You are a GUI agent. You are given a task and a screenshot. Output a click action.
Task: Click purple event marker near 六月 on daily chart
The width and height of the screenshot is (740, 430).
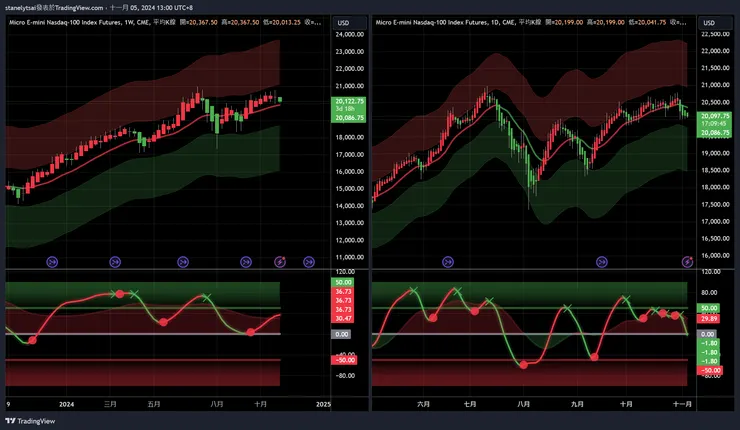tap(448, 261)
